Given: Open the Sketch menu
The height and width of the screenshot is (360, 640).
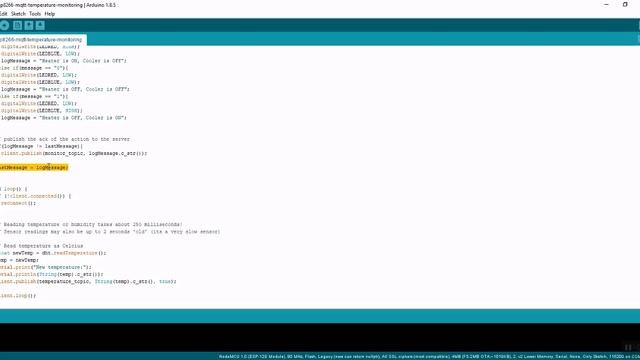Looking at the screenshot, I should tap(18, 14).
